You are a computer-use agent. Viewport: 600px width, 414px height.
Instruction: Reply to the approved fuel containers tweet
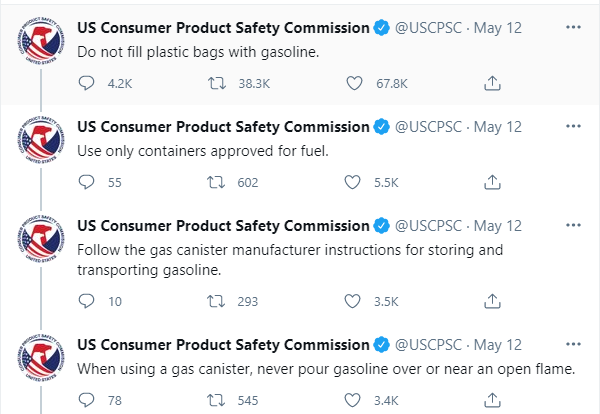(x=86, y=182)
